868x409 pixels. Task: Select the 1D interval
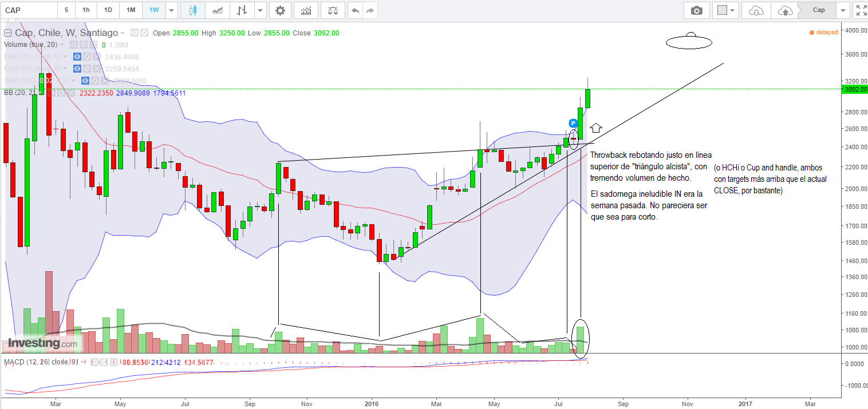(x=108, y=10)
